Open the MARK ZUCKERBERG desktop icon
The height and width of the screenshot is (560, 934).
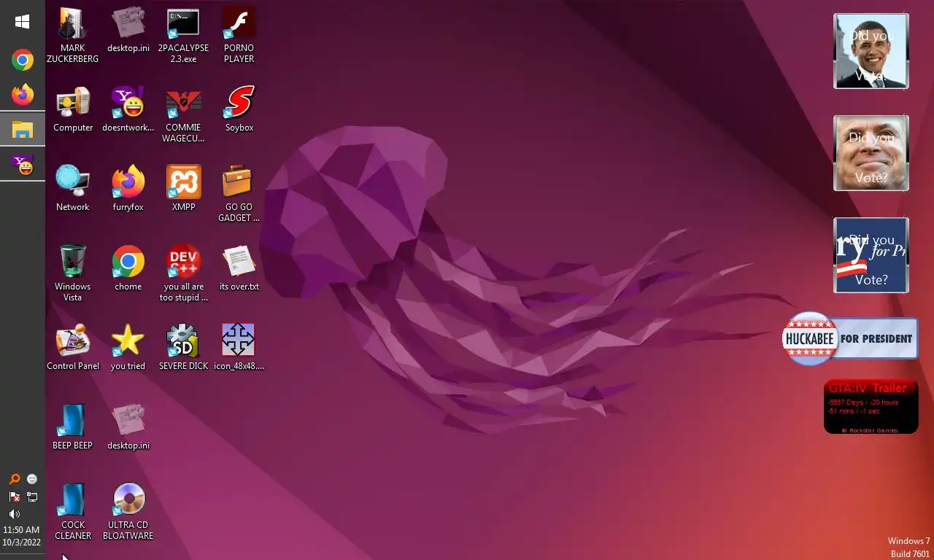pos(72,35)
